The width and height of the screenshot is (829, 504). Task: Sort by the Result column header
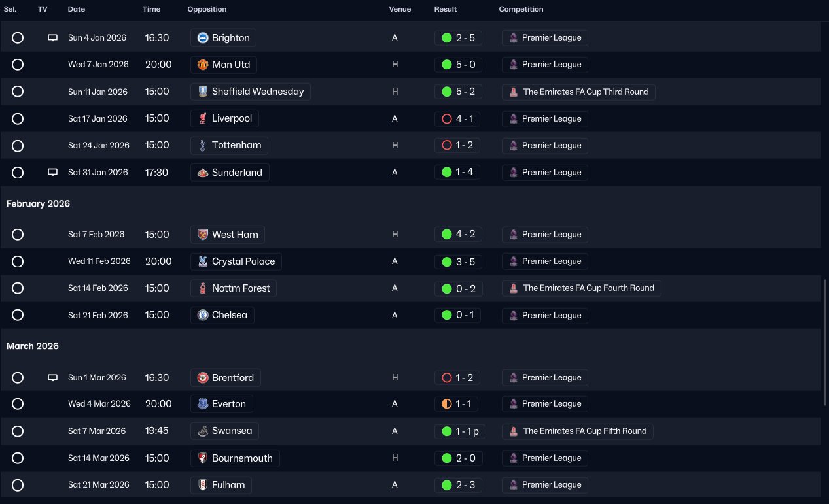tap(446, 10)
